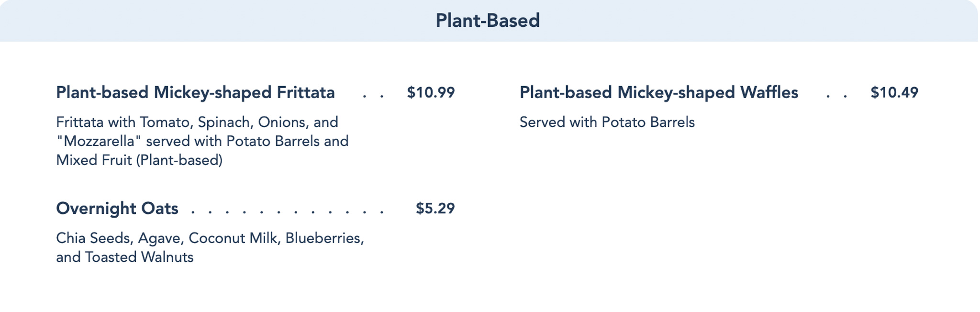The height and width of the screenshot is (312, 980).
Task: Click the dots beside the Waffles title
Action: pos(836,95)
